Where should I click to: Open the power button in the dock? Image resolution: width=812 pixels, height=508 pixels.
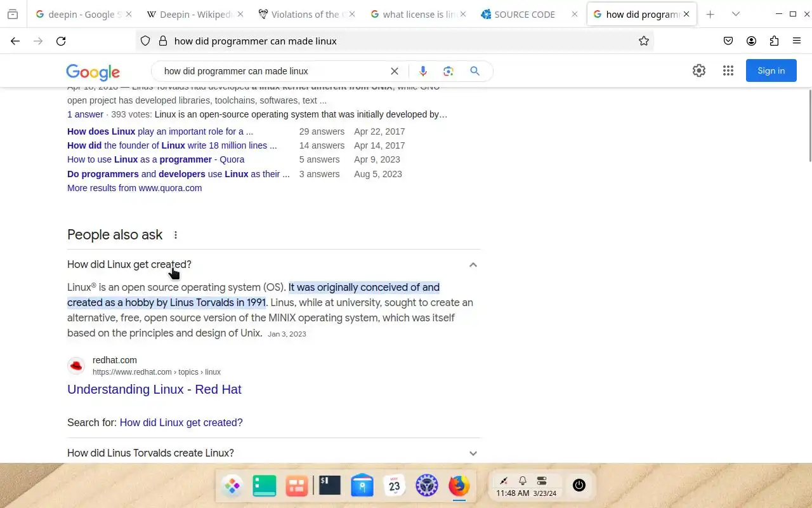(x=579, y=485)
